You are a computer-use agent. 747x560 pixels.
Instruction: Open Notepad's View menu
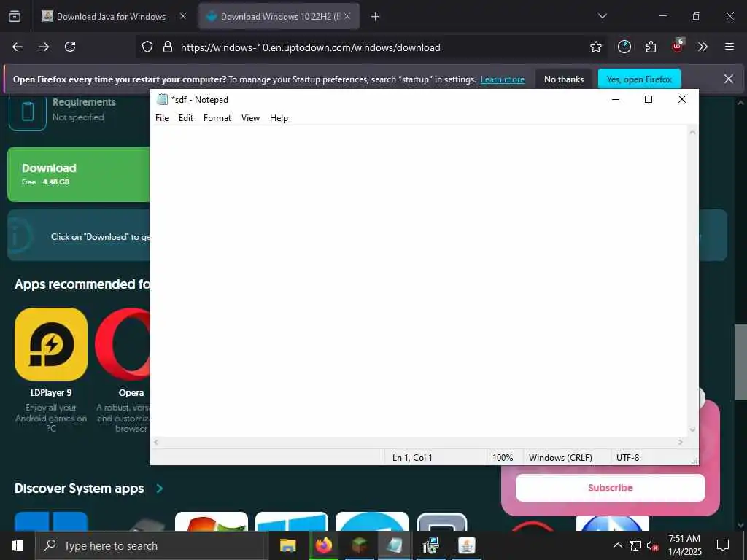point(250,118)
